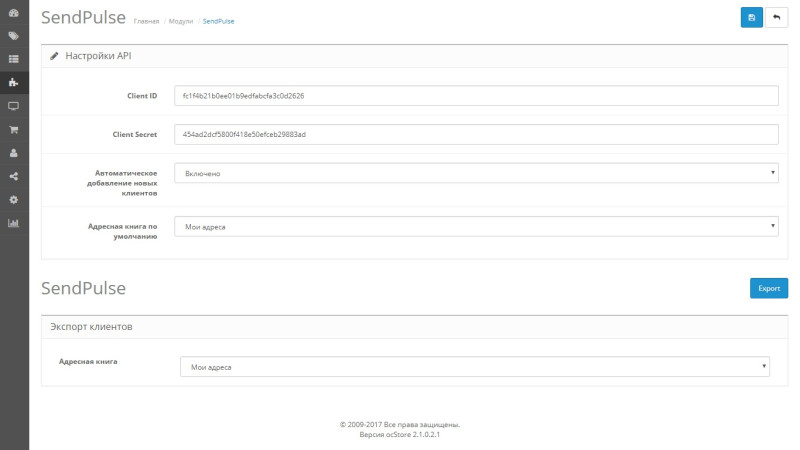This screenshot has height=450, width=800.
Task: Open the Главная breadcrumb link
Action: tap(146, 21)
